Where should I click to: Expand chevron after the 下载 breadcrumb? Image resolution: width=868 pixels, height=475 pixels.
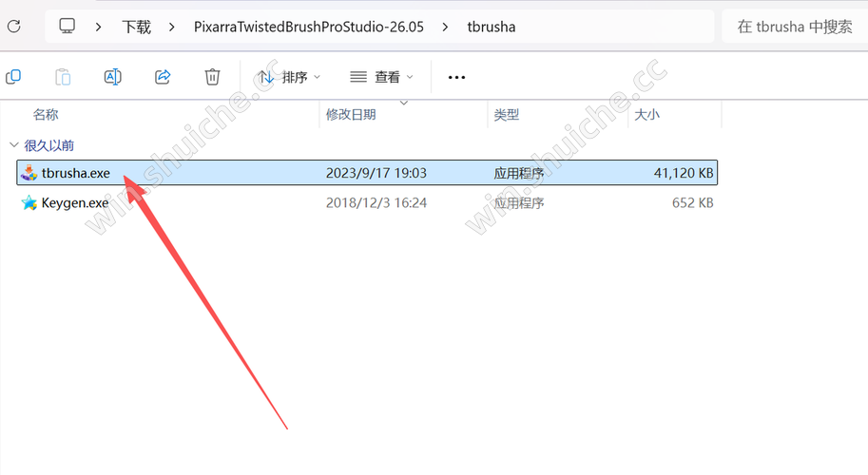tap(172, 27)
